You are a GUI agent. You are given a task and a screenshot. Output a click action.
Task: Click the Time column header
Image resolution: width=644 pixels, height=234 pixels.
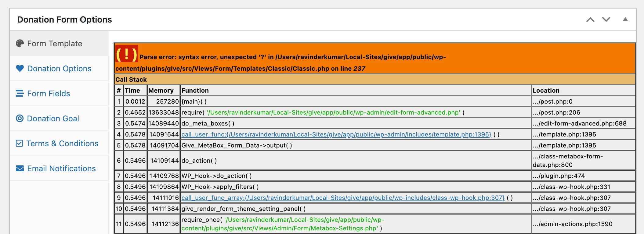click(135, 90)
